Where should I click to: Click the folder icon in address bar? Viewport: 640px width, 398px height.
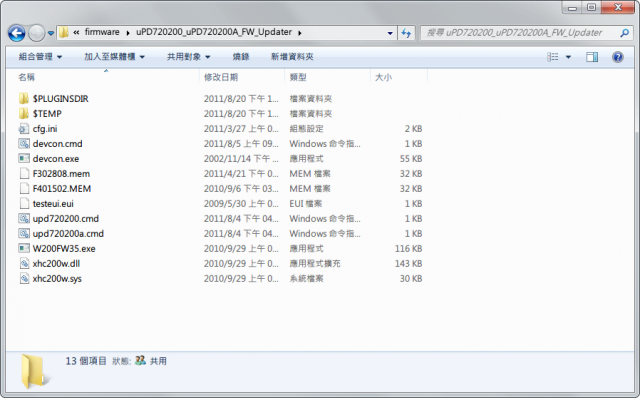tap(64, 32)
